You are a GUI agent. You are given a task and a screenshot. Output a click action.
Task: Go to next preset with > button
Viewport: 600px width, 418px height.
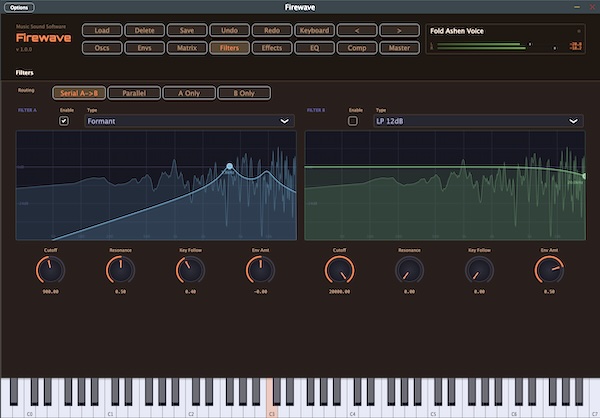click(399, 30)
